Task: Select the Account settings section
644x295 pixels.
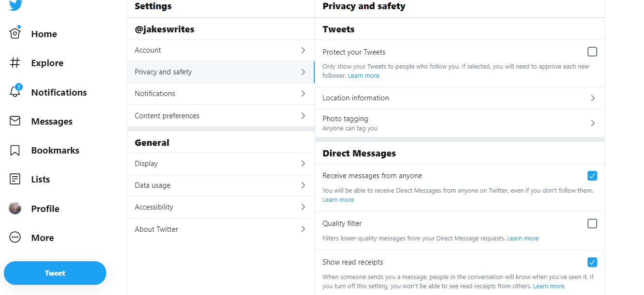Action: pyautogui.click(x=221, y=50)
